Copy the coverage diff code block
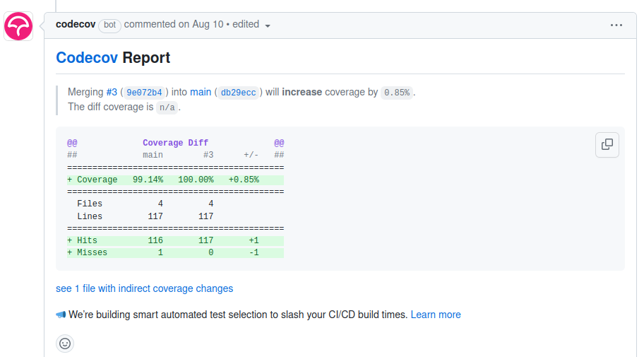 tap(607, 145)
